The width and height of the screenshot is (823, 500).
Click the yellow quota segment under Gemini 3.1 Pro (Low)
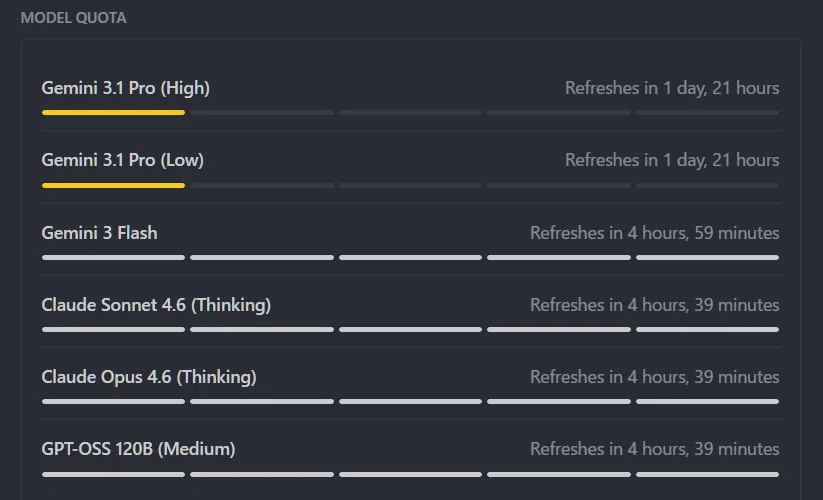(113, 185)
